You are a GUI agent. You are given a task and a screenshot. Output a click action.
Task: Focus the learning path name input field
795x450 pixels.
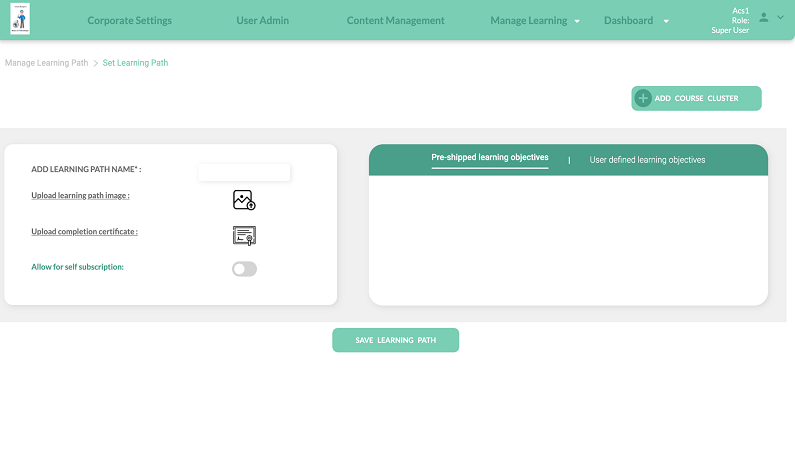coord(244,173)
